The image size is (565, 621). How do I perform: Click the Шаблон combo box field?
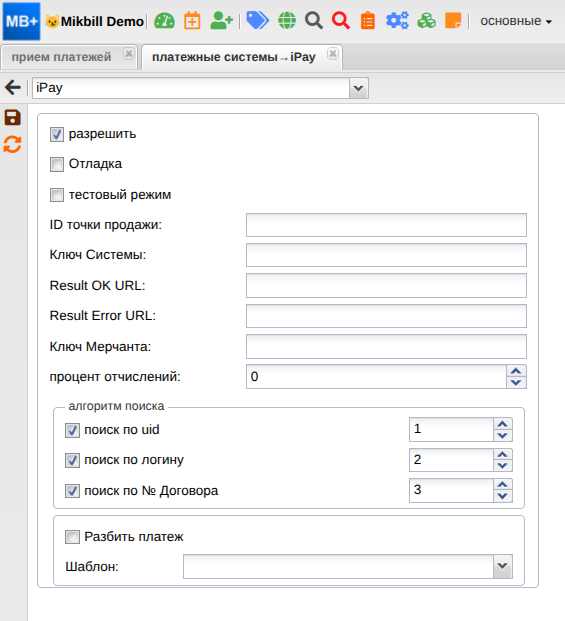[339, 566]
